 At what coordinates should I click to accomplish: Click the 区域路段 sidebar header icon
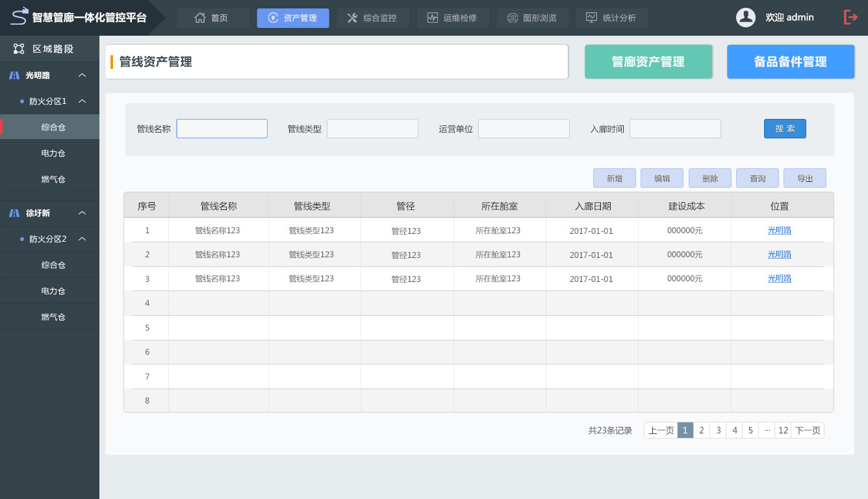click(19, 49)
